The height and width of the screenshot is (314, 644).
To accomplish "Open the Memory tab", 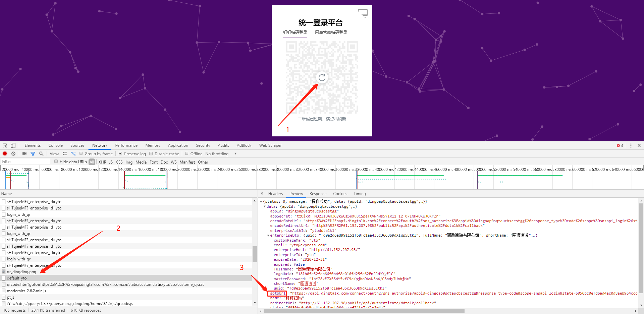I will click(x=153, y=145).
